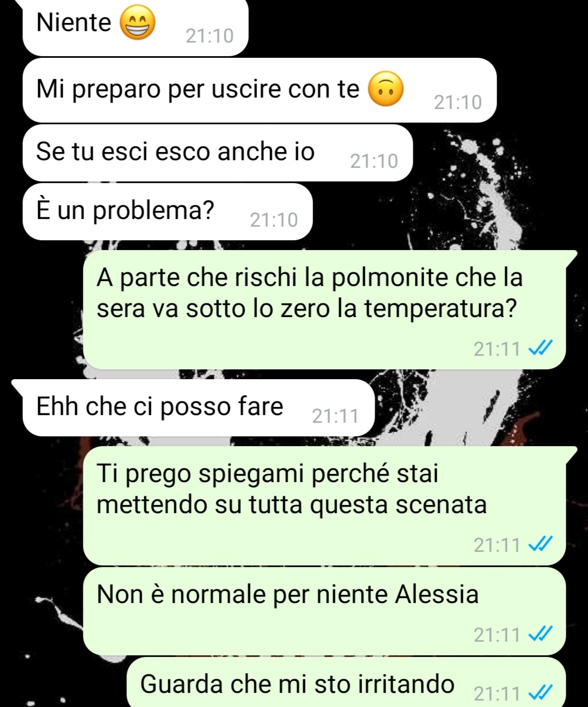Select "Non è normale per niente Alessia" message
The height and width of the screenshot is (707, 588).
(x=324, y=611)
